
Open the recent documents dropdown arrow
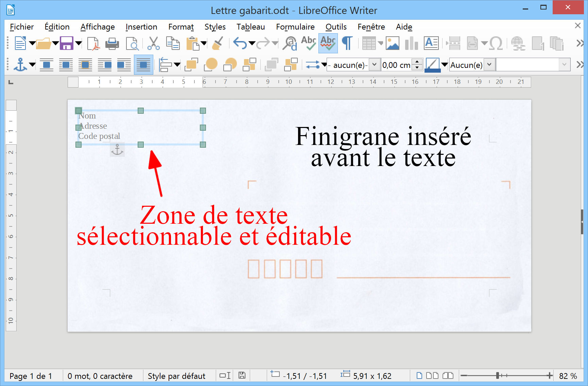55,43
